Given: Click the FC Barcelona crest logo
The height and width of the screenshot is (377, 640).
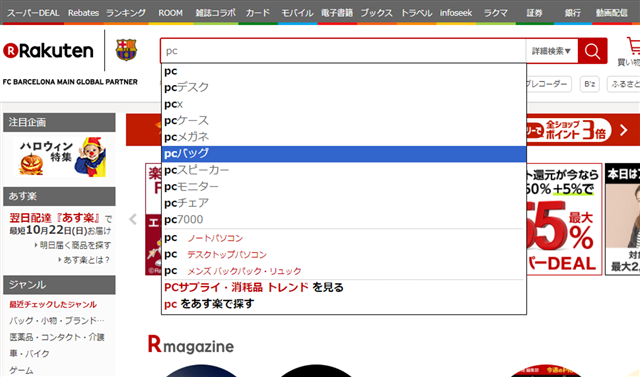Looking at the screenshot, I should point(126,50).
